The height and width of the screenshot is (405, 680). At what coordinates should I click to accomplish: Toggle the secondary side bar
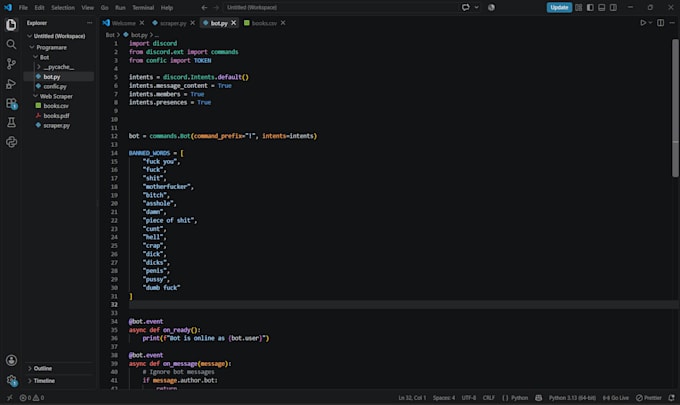[613, 7]
